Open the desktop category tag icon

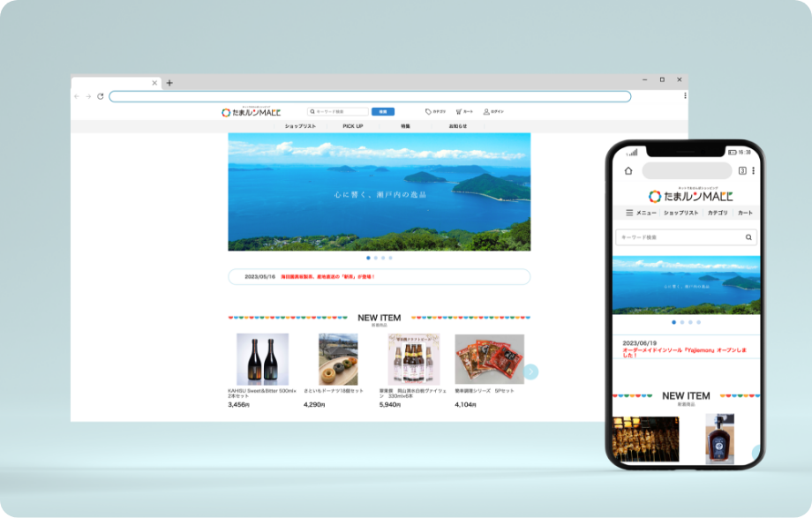[x=429, y=112]
